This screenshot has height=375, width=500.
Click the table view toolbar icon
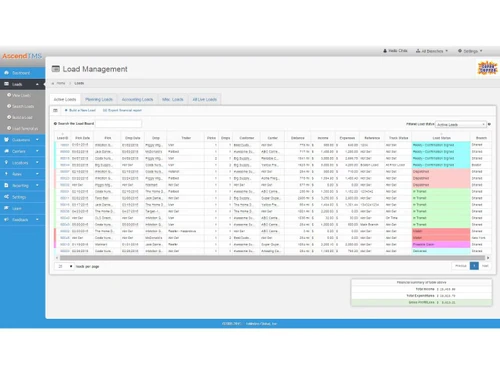(x=56, y=110)
